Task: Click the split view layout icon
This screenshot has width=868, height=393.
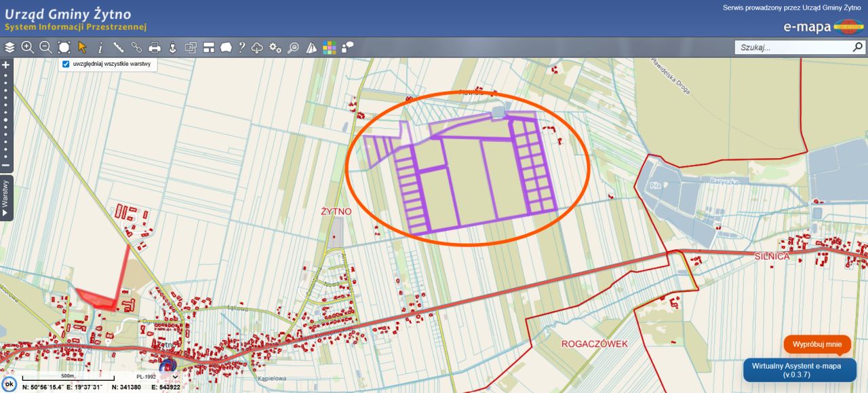Action: (x=209, y=48)
